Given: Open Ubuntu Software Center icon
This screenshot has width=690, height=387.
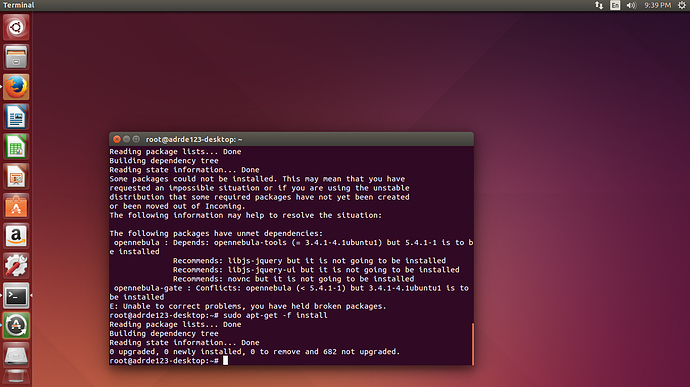Looking at the screenshot, I should coord(16,206).
